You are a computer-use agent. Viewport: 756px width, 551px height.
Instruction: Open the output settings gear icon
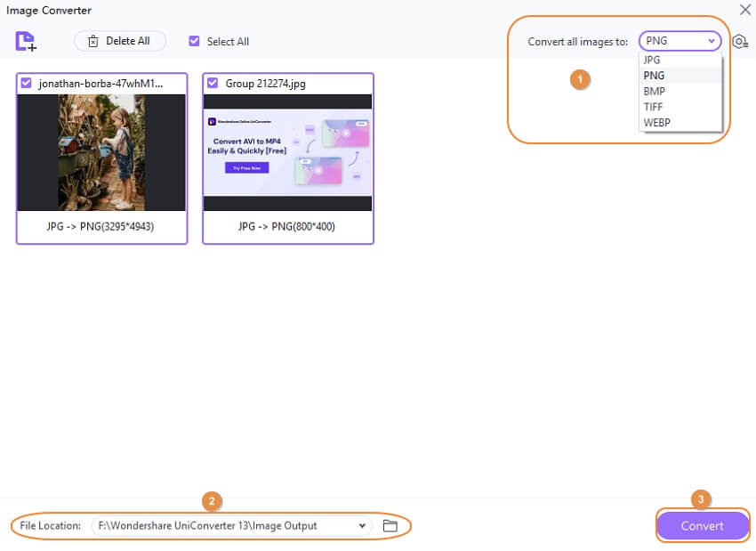tap(740, 42)
